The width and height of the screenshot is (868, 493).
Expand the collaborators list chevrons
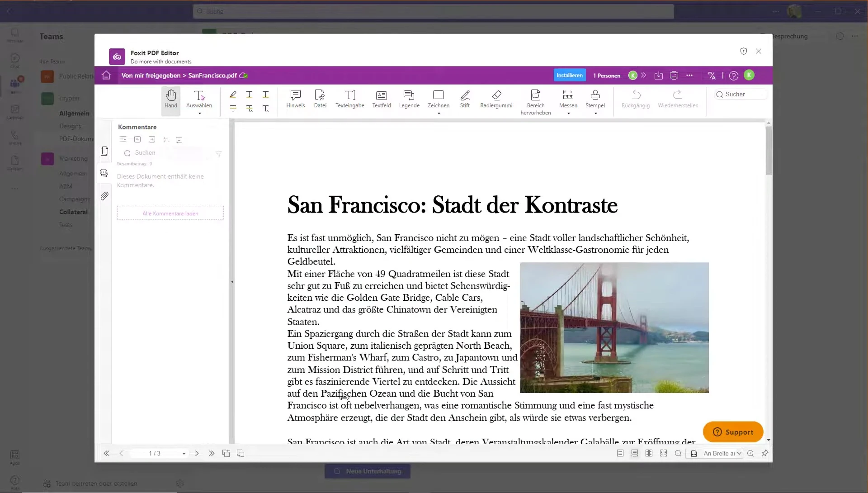coord(644,76)
